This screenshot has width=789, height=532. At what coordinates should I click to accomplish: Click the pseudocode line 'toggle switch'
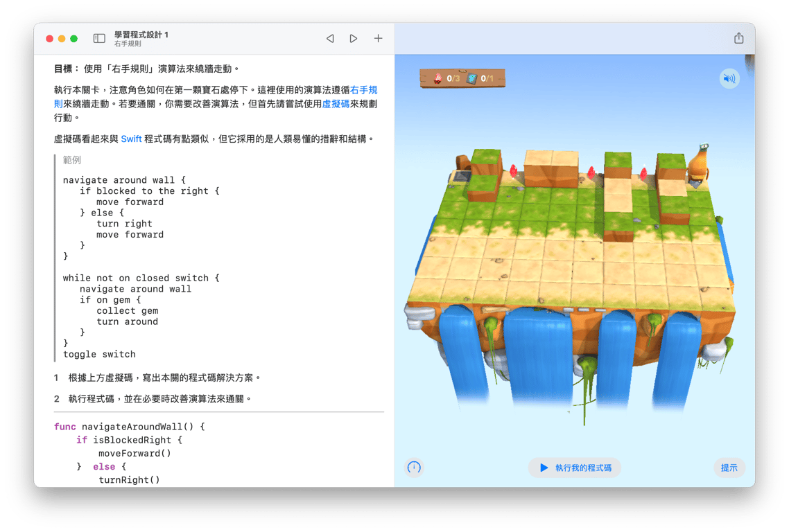[x=99, y=354]
